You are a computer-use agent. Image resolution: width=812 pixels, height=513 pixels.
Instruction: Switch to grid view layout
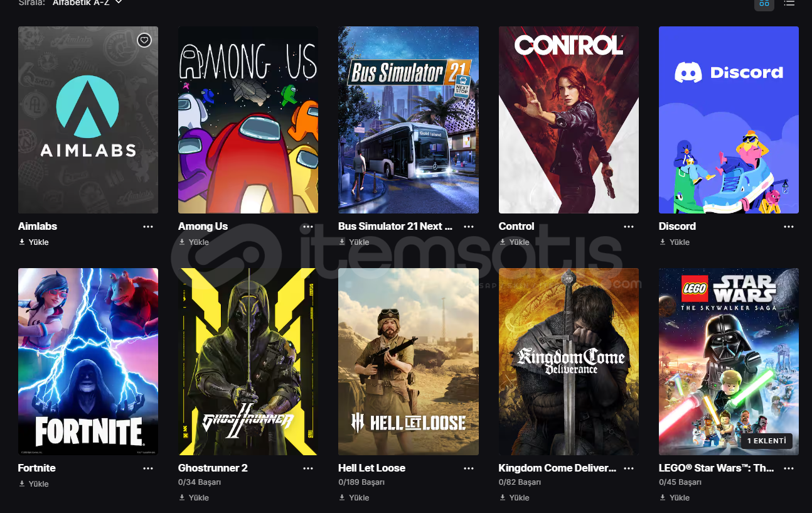coord(764,3)
